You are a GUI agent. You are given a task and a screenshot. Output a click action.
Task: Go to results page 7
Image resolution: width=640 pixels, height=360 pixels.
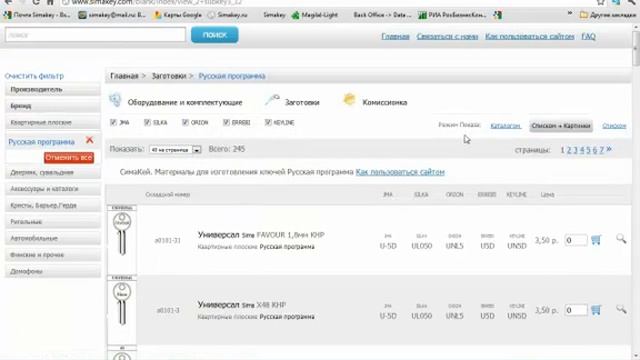602,150
